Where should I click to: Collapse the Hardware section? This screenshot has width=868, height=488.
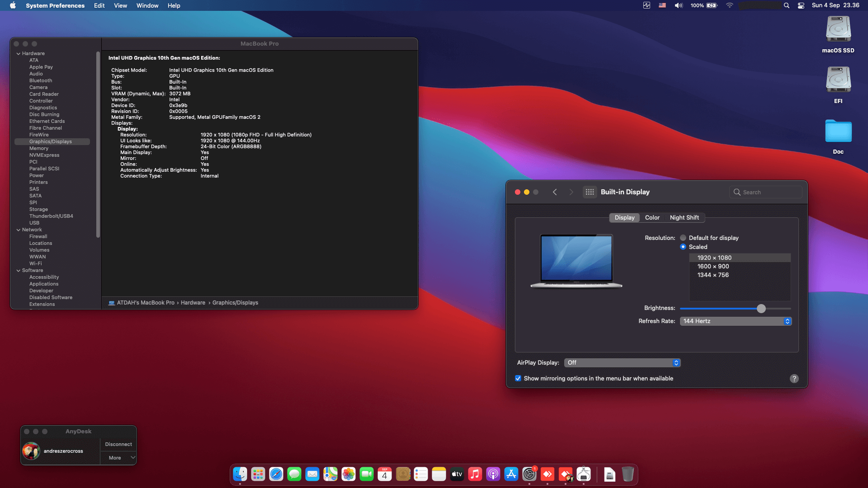19,53
